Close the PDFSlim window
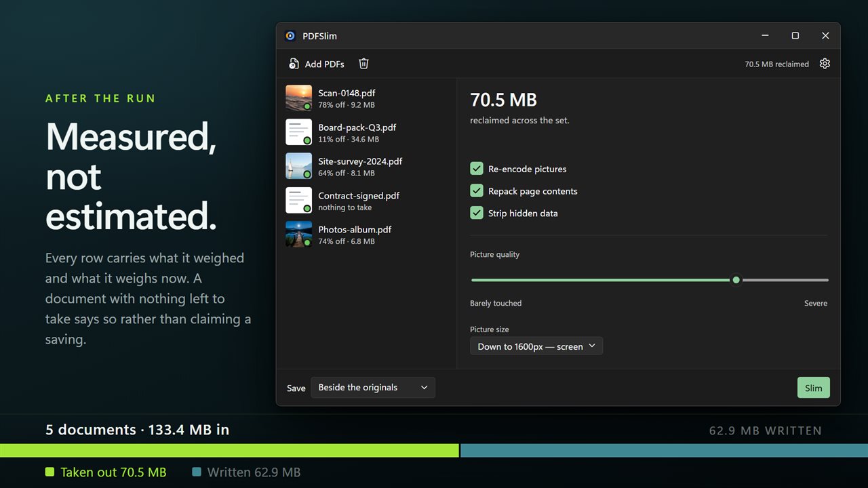 coord(825,36)
